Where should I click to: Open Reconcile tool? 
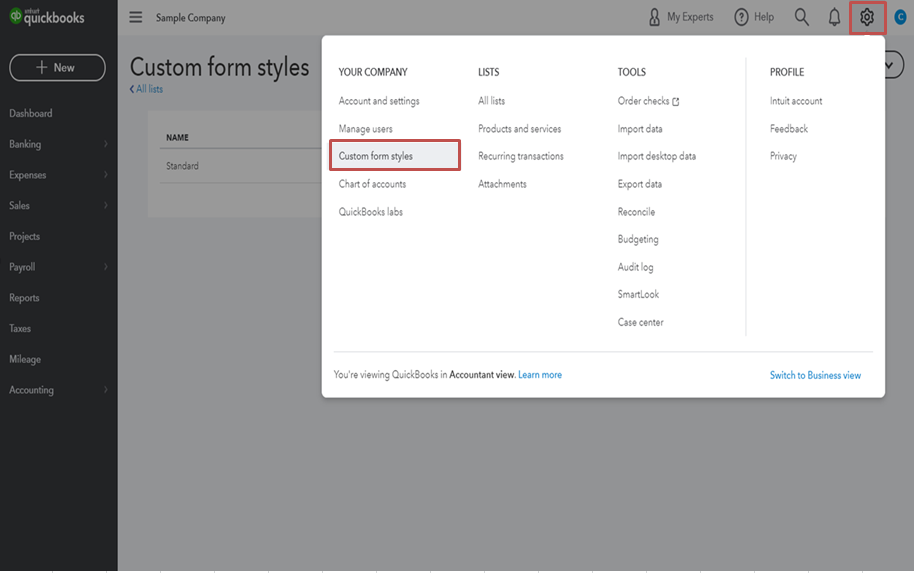tap(636, 212)
